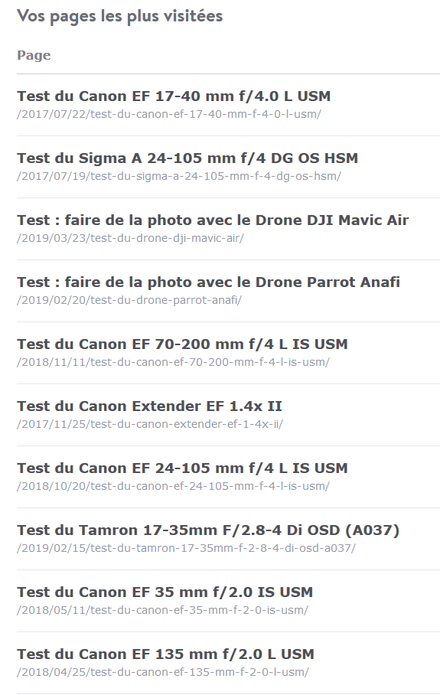The height and width of the screenshot is (695, 440).
Task: Click the /2017/11/25/ Canon extender URL path
Action: click(150, 425)
